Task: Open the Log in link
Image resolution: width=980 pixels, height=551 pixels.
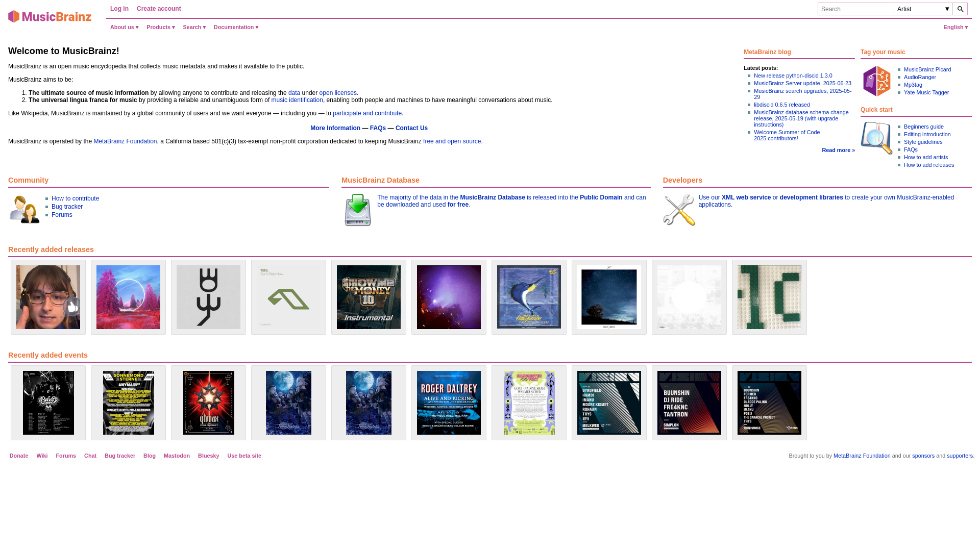Action: click(119, 9)
